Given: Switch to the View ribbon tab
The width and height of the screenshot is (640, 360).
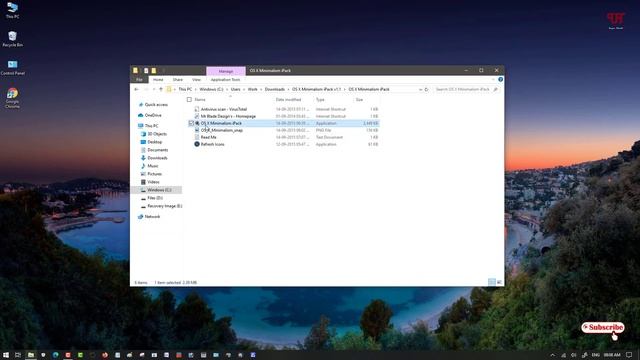Looking at the screenshot, I should (196, 80).
